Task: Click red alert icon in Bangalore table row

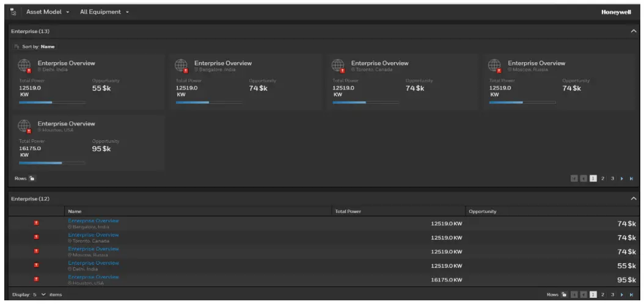Action: point(36,223)
